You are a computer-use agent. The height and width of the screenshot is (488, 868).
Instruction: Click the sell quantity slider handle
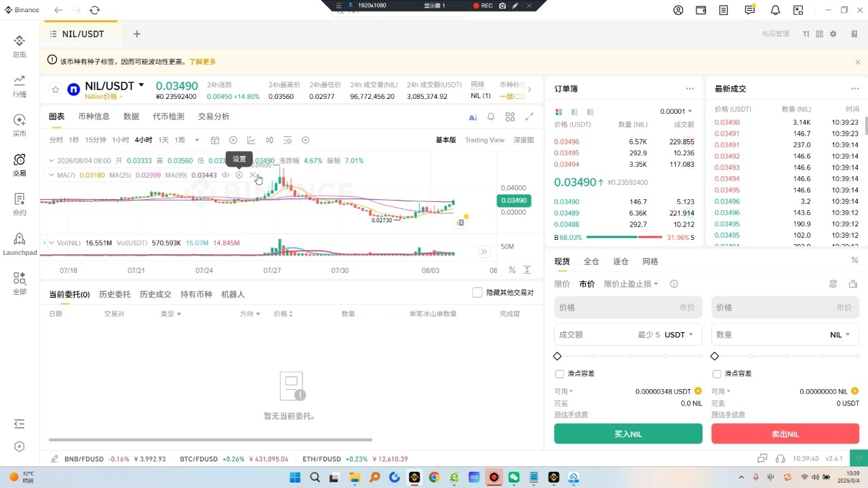(x=715, y=357)
